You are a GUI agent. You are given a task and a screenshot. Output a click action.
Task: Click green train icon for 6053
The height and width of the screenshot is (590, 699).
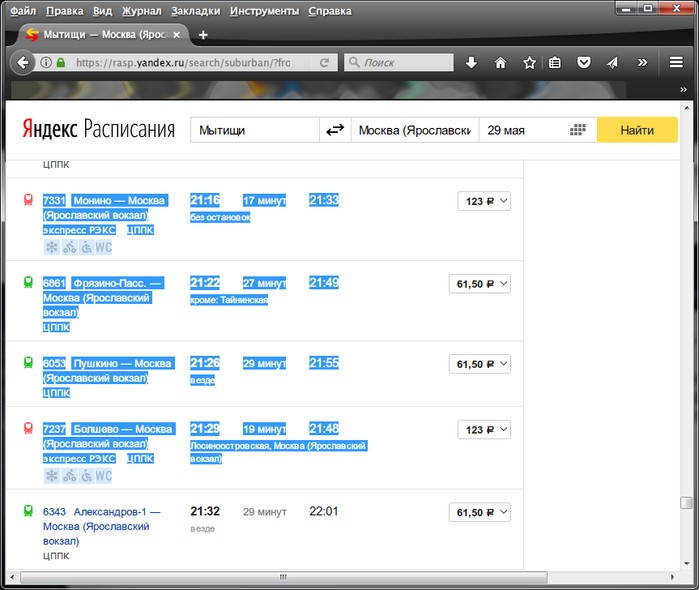(x=28, y=362)
